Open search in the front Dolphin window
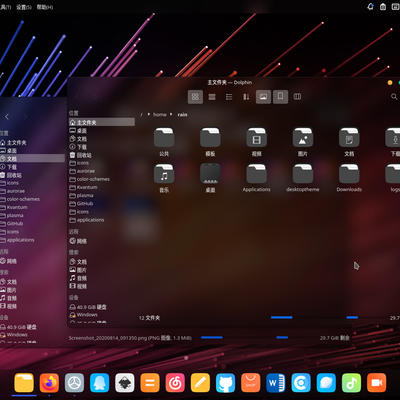 (x=394, y=97)
